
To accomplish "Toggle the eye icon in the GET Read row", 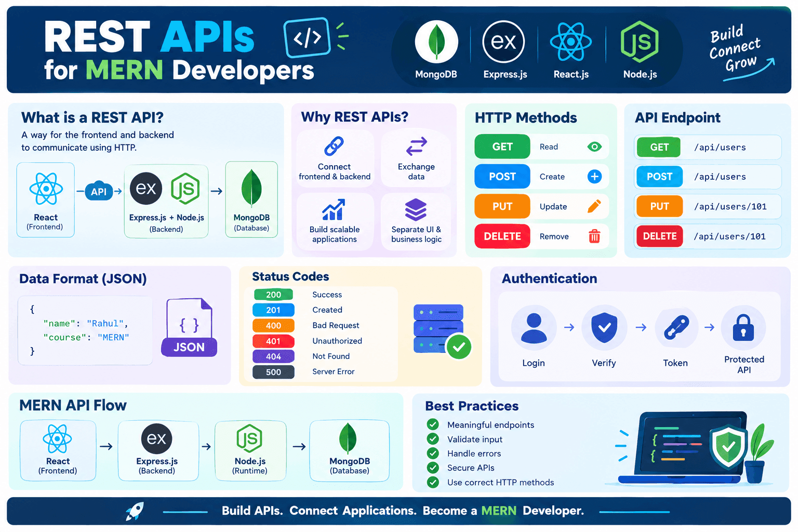I will click(x=594, y=147).
